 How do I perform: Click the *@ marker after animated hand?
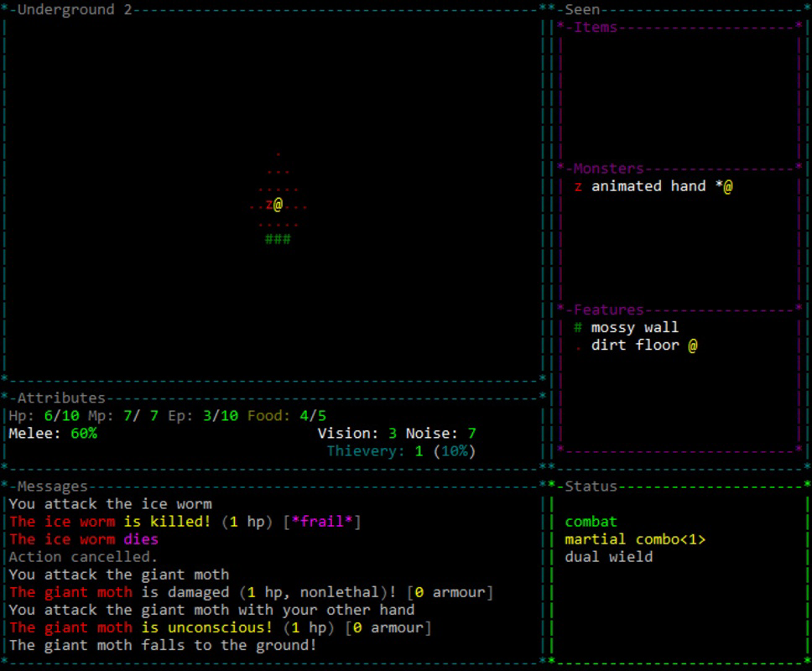click(x=724, y=186)
